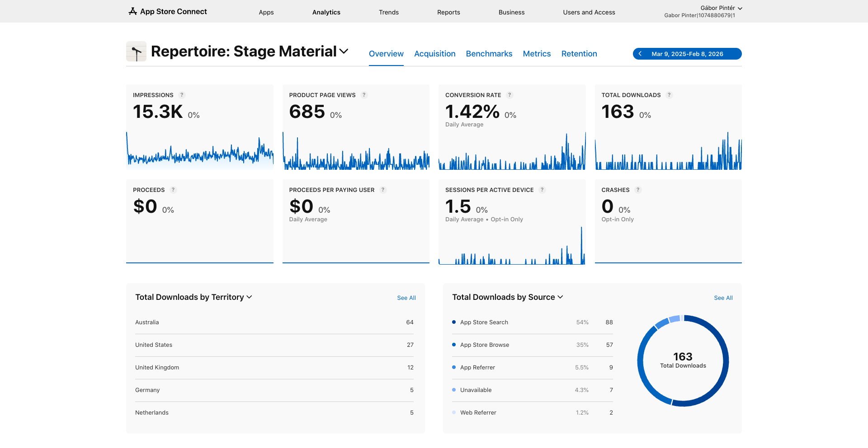
Task: Open help tooltip for Sessions Per Active Device
Action: [542, 190]
